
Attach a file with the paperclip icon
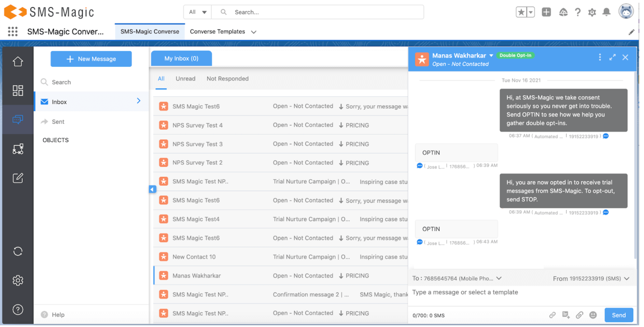pos(579,315)
